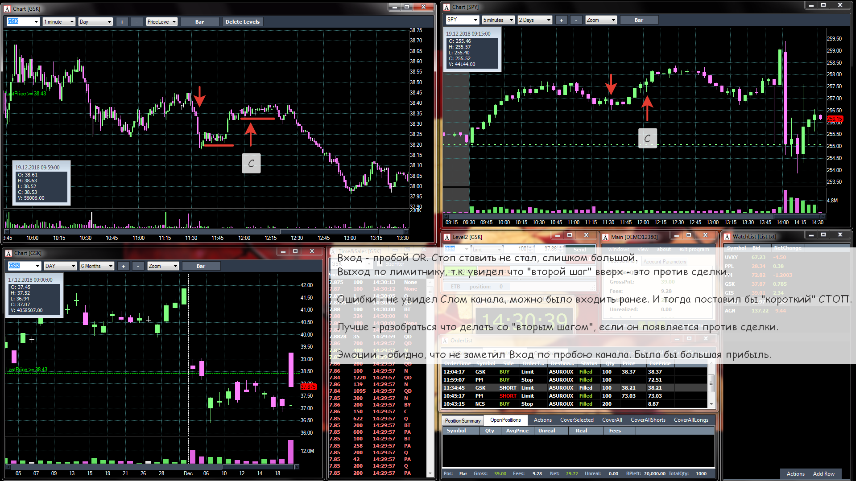Click the Add Row button in the WatchList
The height and width of the screenshot is (481, 868).
[823, 474]
